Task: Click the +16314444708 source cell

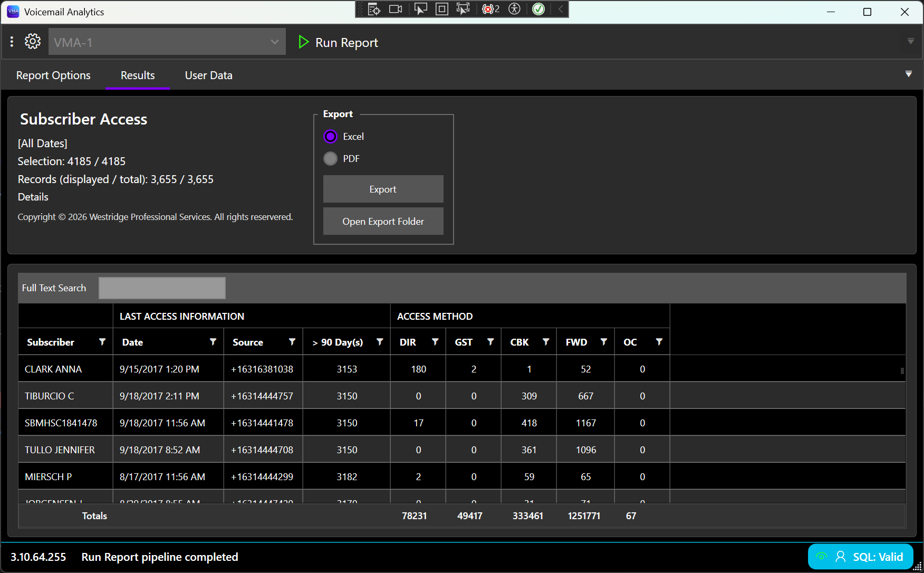Action: (x=263, y=450)
